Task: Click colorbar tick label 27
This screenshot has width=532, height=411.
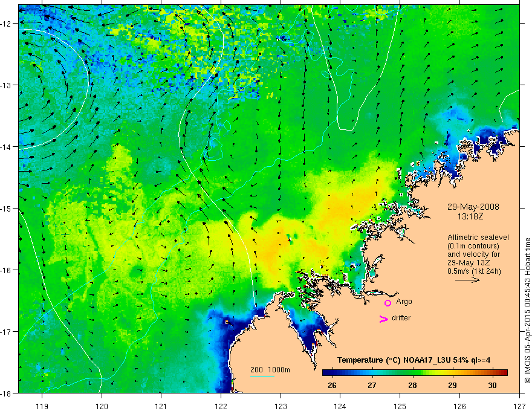Action: [x=372, y=385]
